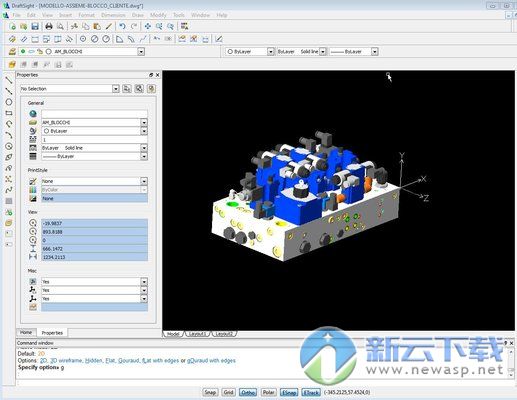Select the Circle tool in the Draw toolbar
This screenshot has height=400, width=517.
(x=9, y=102)
